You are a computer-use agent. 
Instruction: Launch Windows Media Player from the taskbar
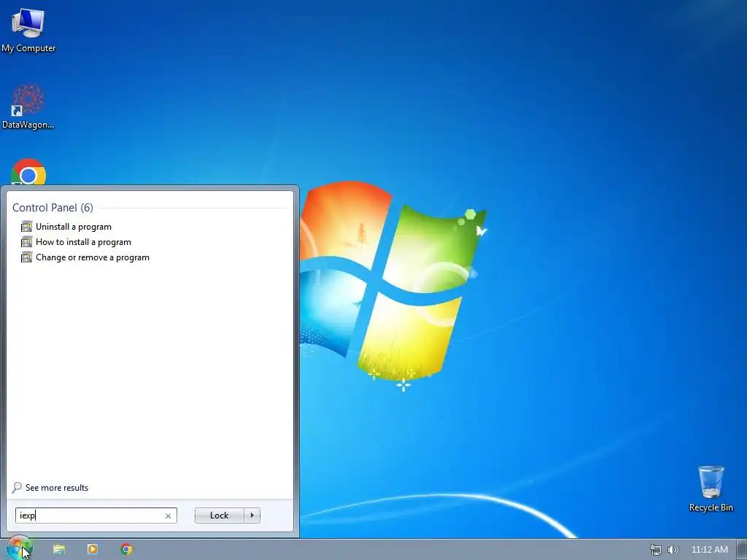point(93,549)
